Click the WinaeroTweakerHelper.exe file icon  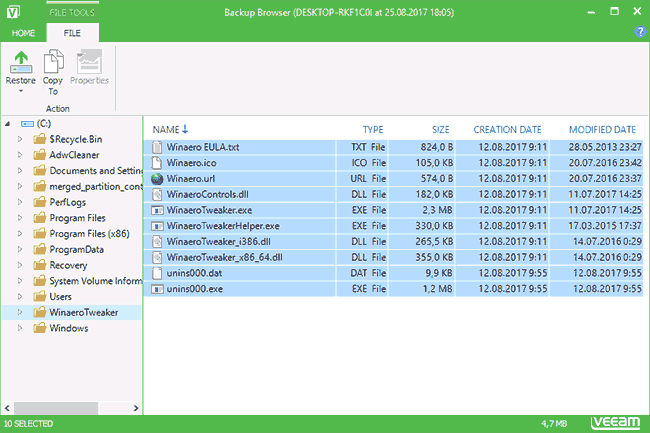[157, 226]
